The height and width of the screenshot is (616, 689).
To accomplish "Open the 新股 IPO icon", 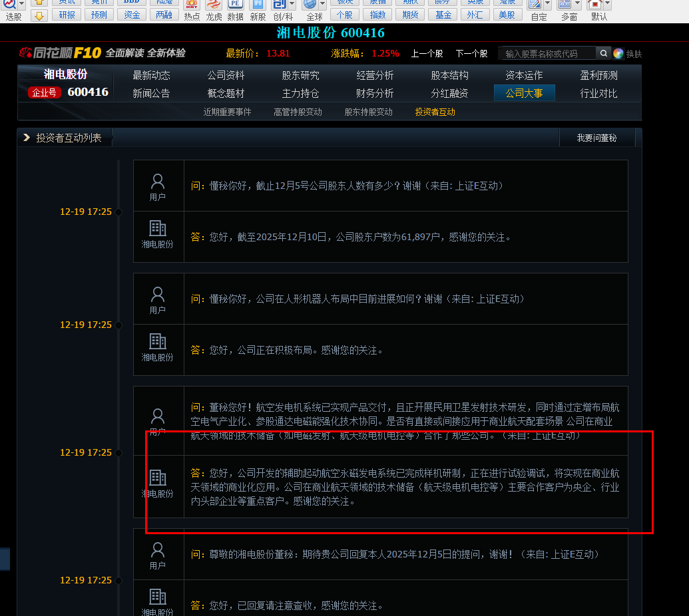I will [x=258, y=5].
